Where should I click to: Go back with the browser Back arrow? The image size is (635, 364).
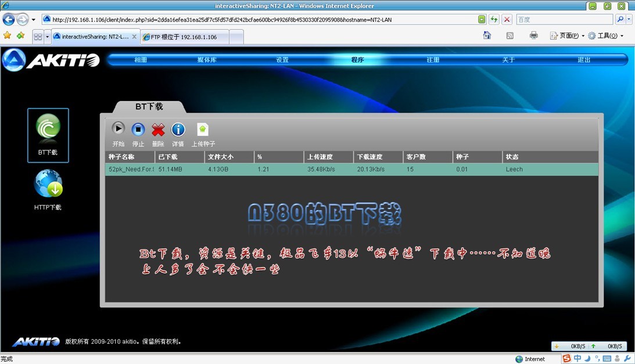(9, 19)
